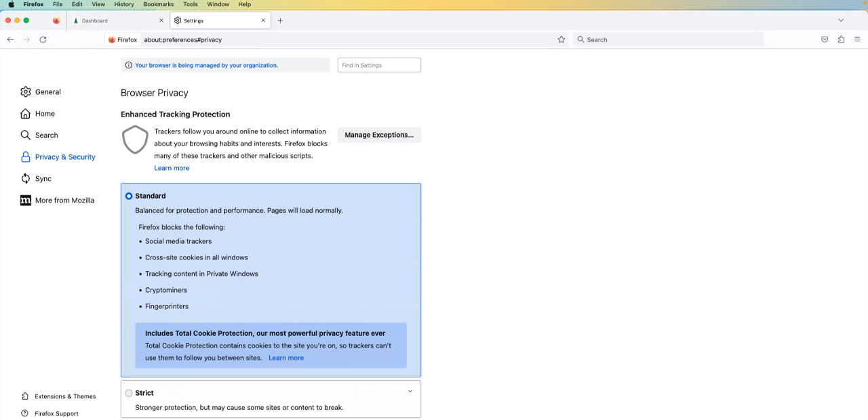Image resolution: width=868 pixels, height=420 pixels.
Task: Click the info icon in managed notice
Action: (x=129, y=65)
